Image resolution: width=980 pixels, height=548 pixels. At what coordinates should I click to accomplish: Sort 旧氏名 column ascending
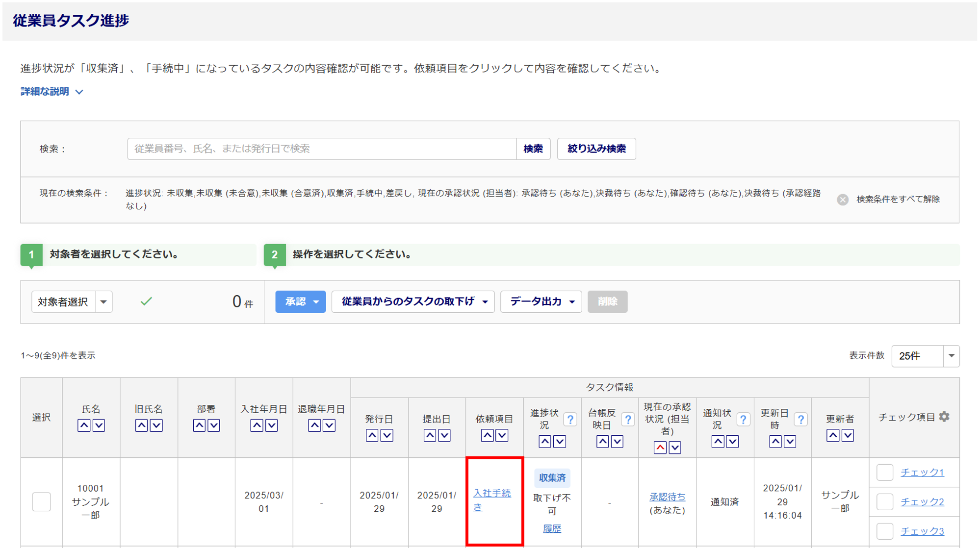pos(141,425)
